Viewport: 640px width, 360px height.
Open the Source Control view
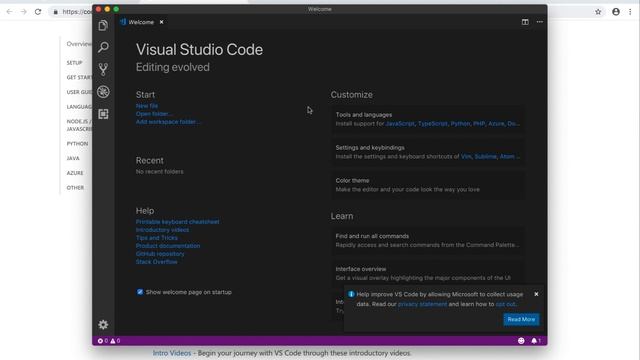coord(103,69)
